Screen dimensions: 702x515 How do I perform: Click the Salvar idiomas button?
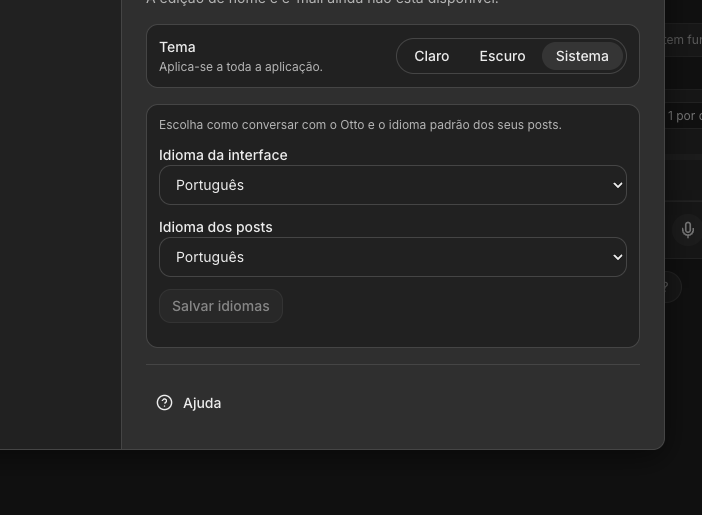tap(221, 306)
